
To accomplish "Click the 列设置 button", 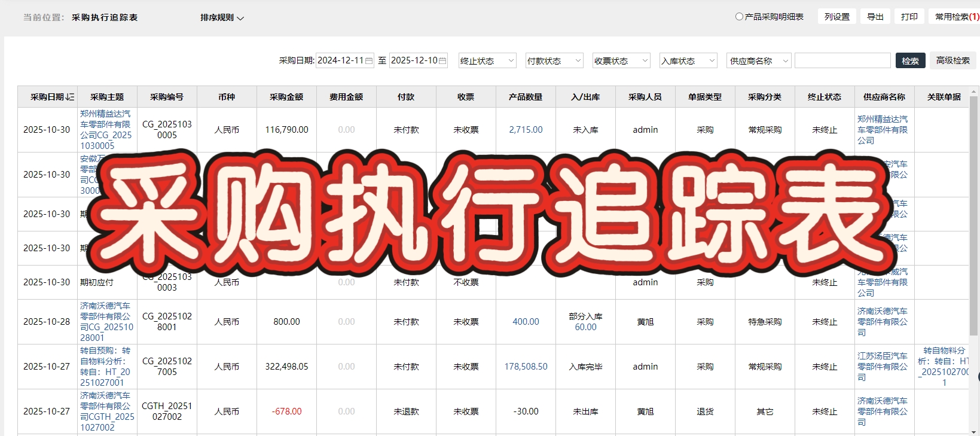I will (837, 17).
